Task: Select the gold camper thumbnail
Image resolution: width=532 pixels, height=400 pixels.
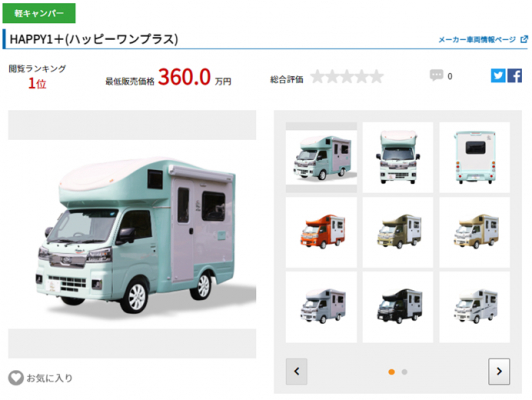Action: (475, 232)
